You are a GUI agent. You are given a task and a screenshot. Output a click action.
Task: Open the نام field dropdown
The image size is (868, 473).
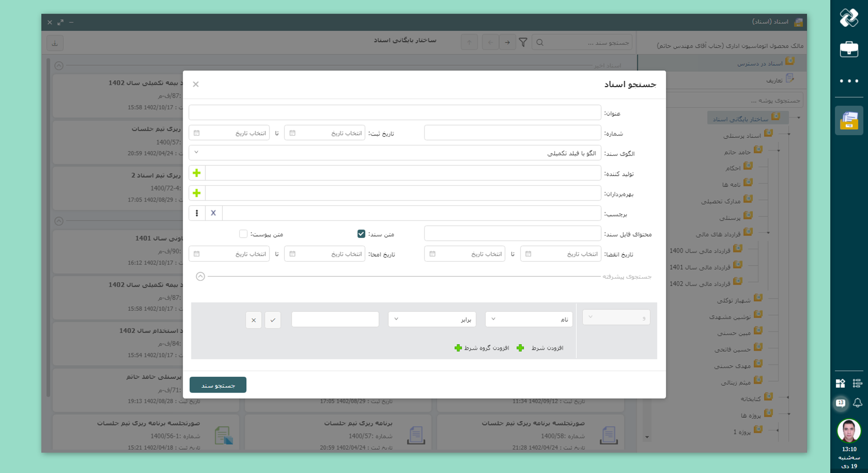[528, 319]
